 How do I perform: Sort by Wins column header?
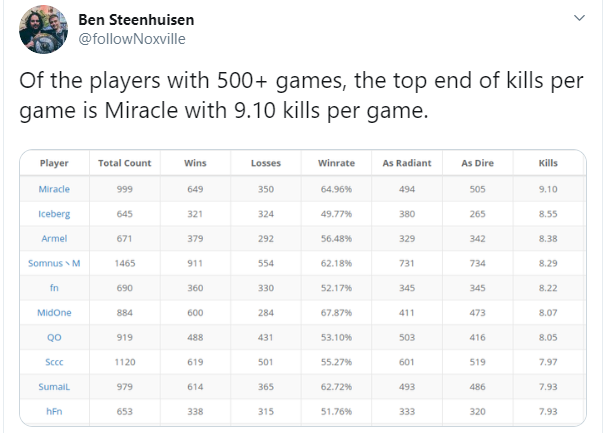click(x=196, y=163)
